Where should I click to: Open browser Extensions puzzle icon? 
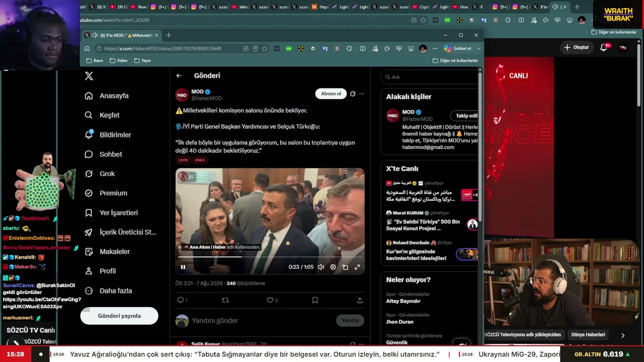(x=349, y=48)
